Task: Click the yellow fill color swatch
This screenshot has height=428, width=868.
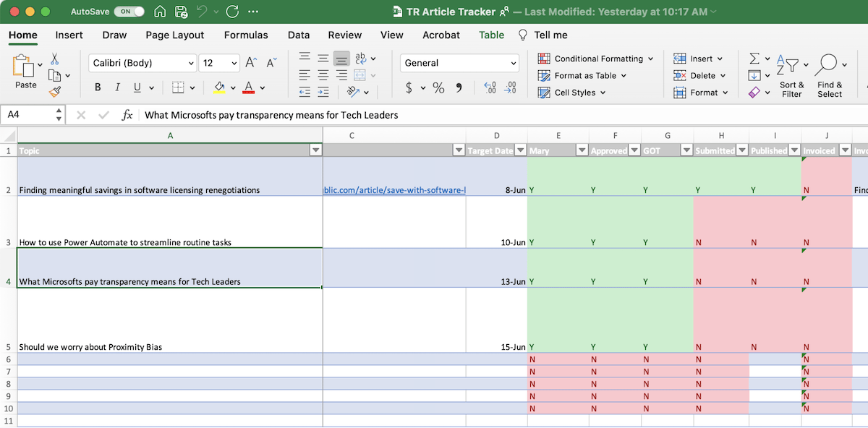Action: [x=220, y=87]
